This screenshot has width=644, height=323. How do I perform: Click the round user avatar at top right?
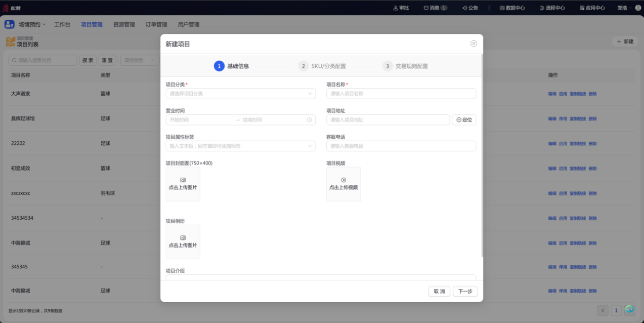pyautogui.click(x=638, y=8)
